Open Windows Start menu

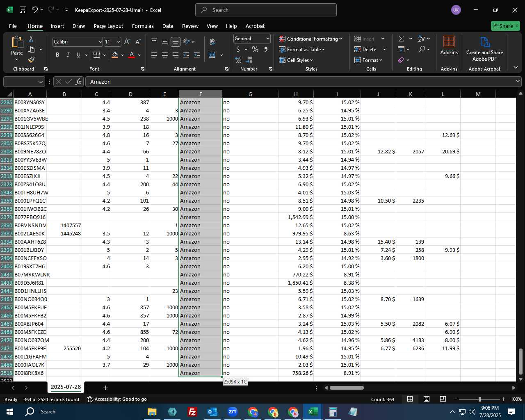[x=10, y=411]
